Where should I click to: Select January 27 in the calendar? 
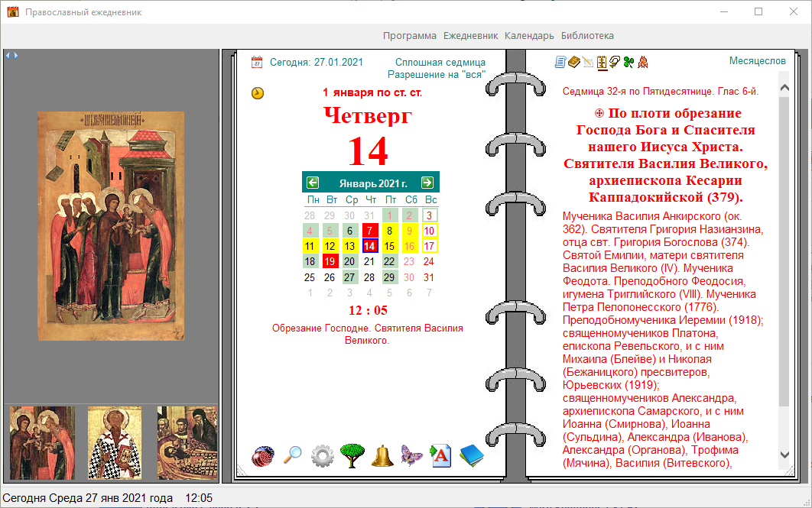click(x=349, y=277)
